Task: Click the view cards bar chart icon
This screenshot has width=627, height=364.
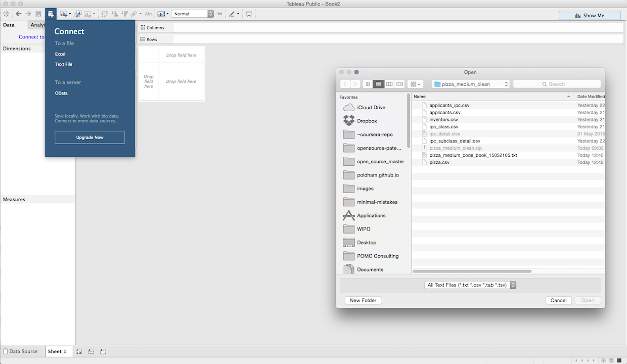Action: pos(161,14)
